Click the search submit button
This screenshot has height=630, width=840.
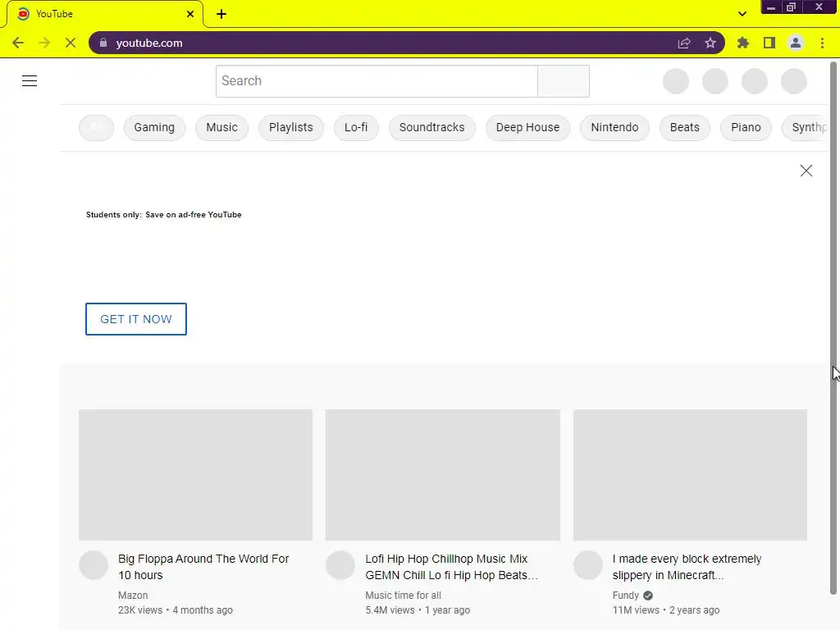pyautogui.click(x=564, y=81)
